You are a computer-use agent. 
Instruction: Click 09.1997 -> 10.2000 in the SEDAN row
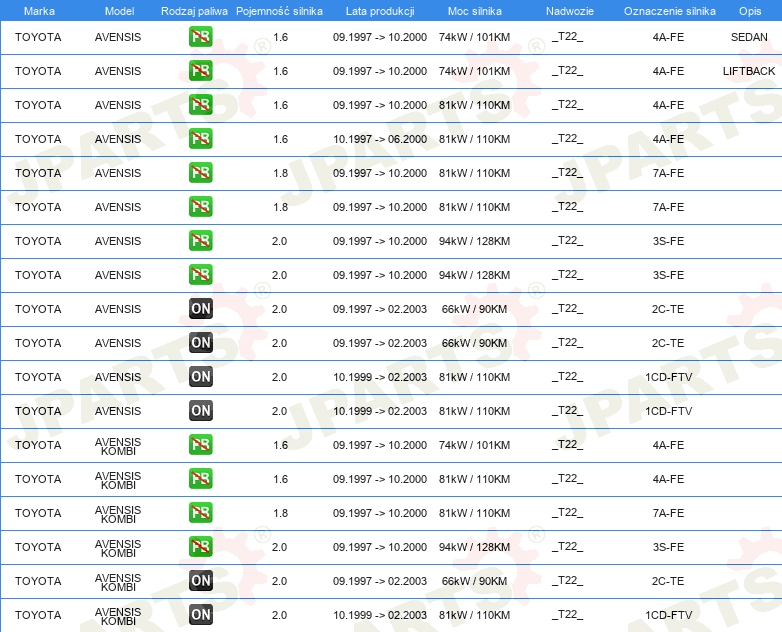click(x=380, y=37)
